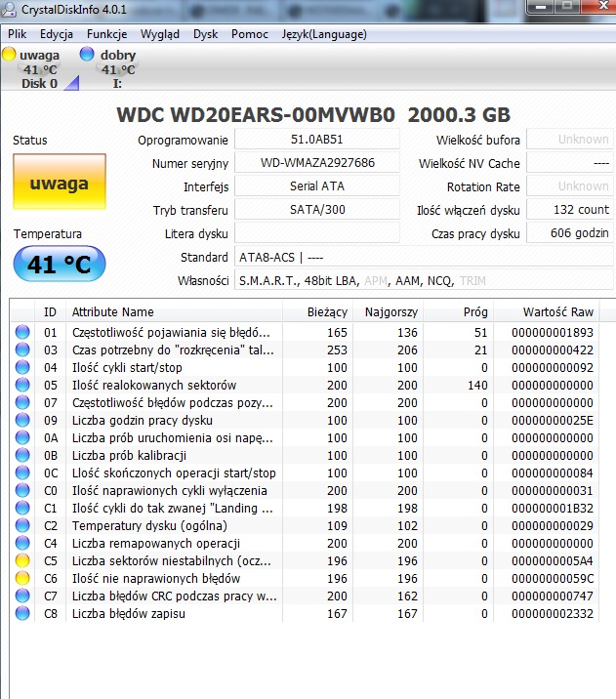616x699 pixels.
Task: Click status icon for attribute 0A
Action: click(22, 437)
